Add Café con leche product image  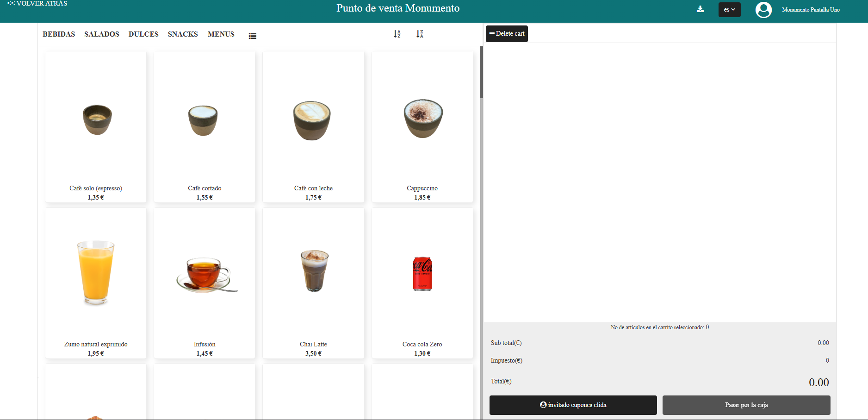coord(312,120)
